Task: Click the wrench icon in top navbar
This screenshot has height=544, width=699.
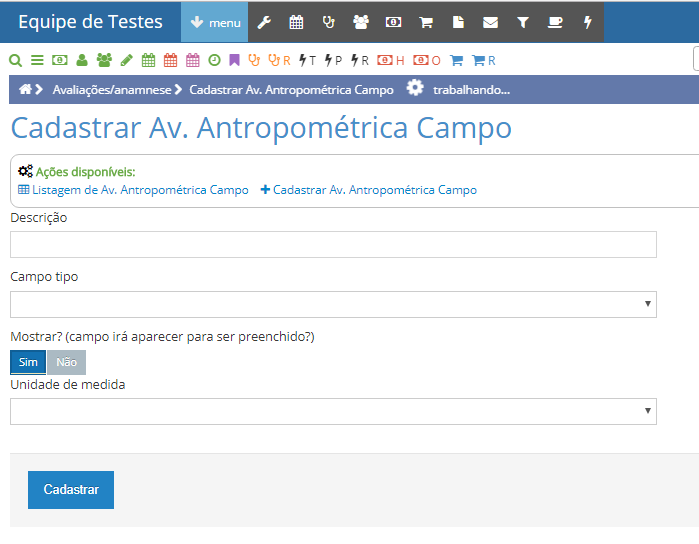Action: [265, 22]
